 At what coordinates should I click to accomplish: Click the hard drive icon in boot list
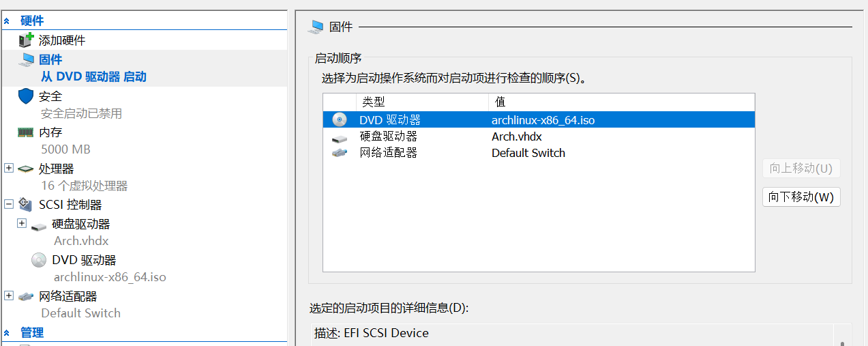coord(340,137)
